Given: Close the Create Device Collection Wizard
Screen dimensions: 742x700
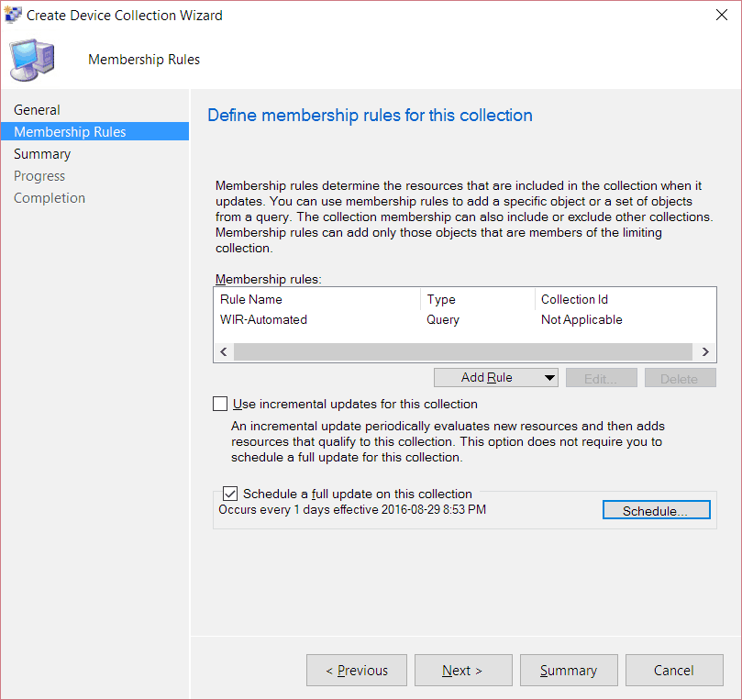Looking at the screenshot, I should 722,16.
